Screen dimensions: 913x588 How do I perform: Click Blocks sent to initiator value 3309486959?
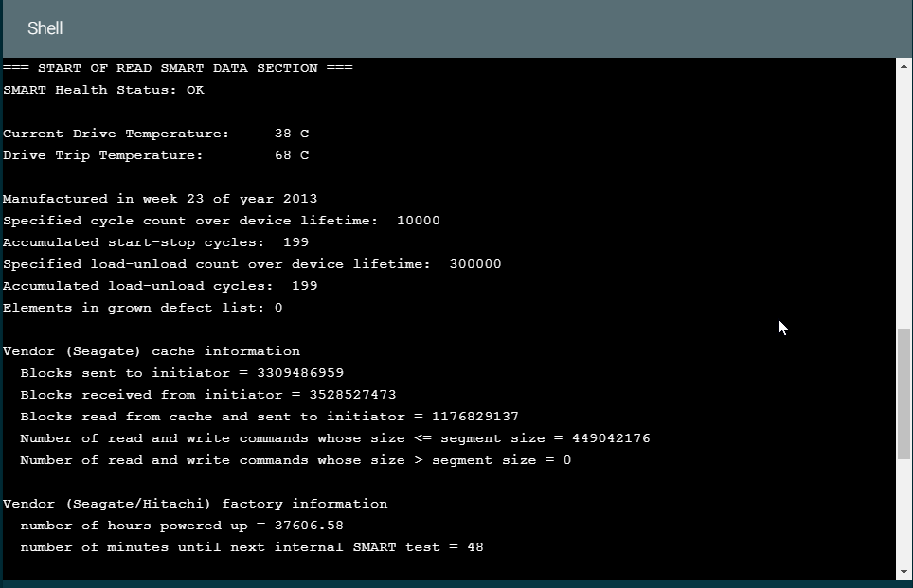[300, 373]
